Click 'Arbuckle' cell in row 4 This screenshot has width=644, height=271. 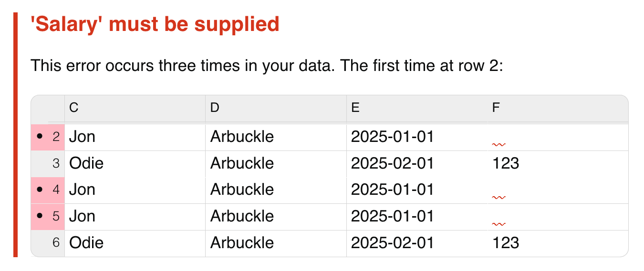[276, 190]
